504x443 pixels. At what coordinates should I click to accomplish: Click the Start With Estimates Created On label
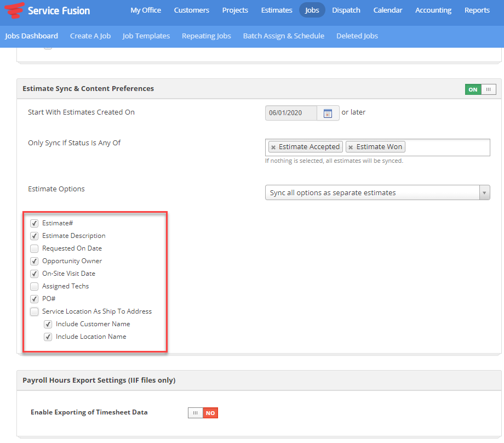click(x=81, y=112)
